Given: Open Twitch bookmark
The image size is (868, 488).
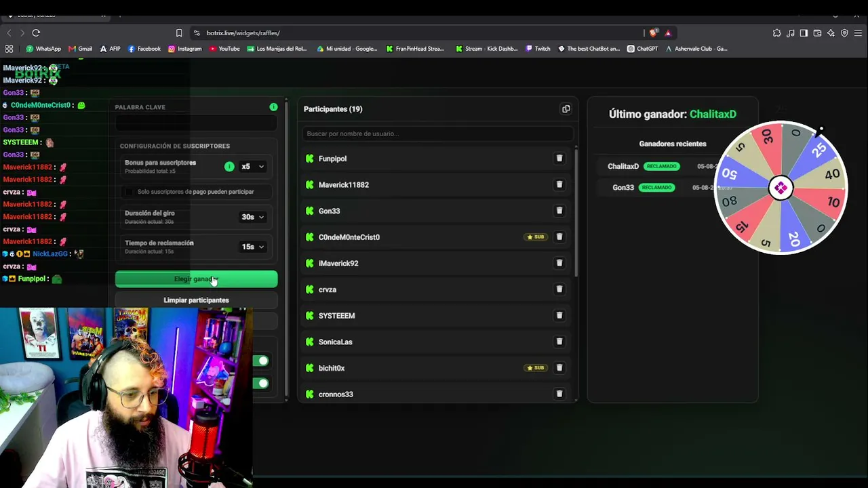Looking at the screenshot, I should pyautogui.click(x=537, y=49).
